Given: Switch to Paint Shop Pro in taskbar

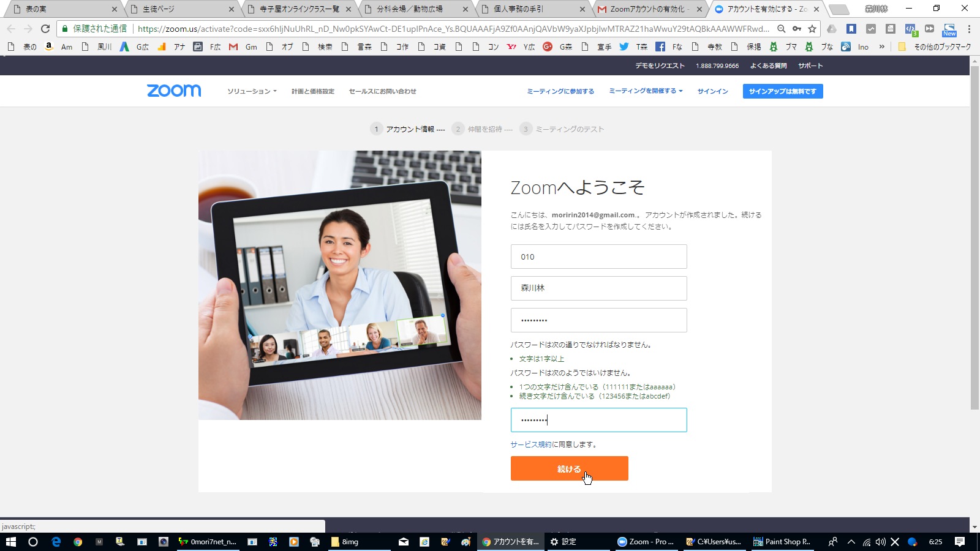Looking at the screenshot, I should click(x=782, y=542).
